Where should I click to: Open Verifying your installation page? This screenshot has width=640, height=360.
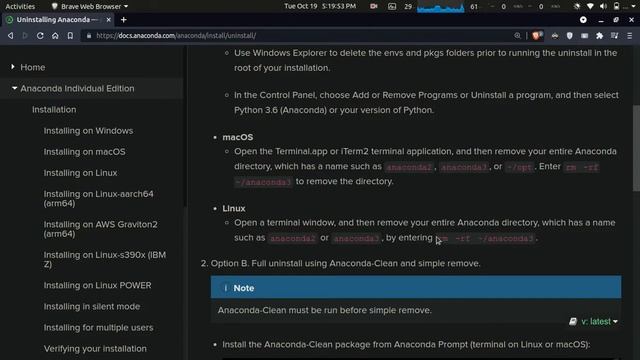95,349
